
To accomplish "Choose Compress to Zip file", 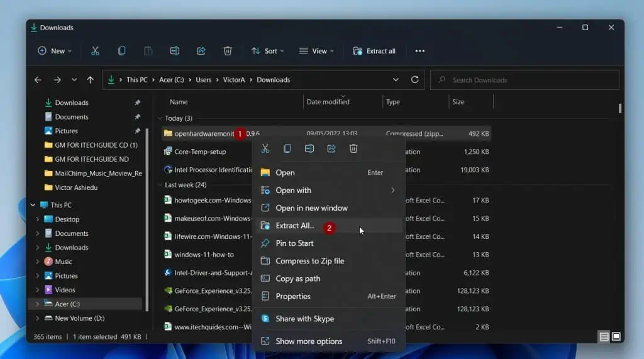I will (328, 261).
